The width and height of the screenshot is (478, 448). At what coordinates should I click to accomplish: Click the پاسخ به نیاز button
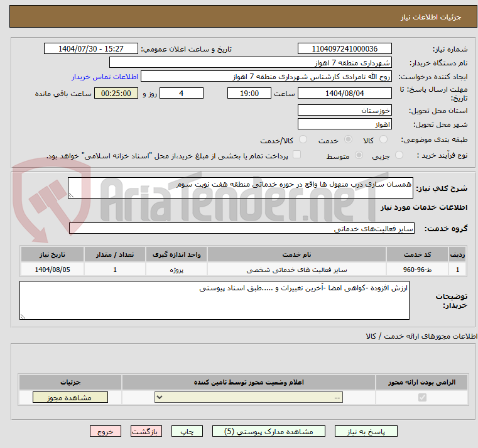pos(366,431)
